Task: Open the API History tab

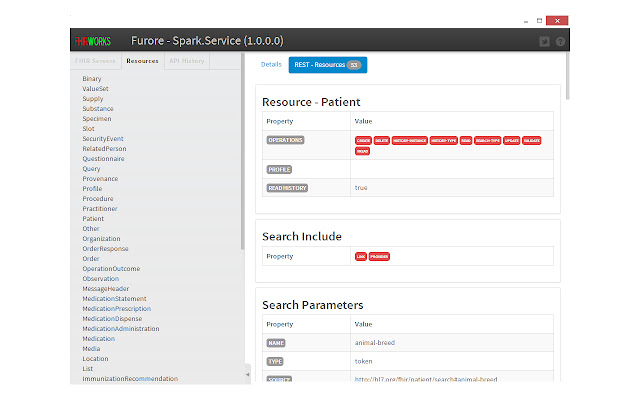Action: pos(187,61)
